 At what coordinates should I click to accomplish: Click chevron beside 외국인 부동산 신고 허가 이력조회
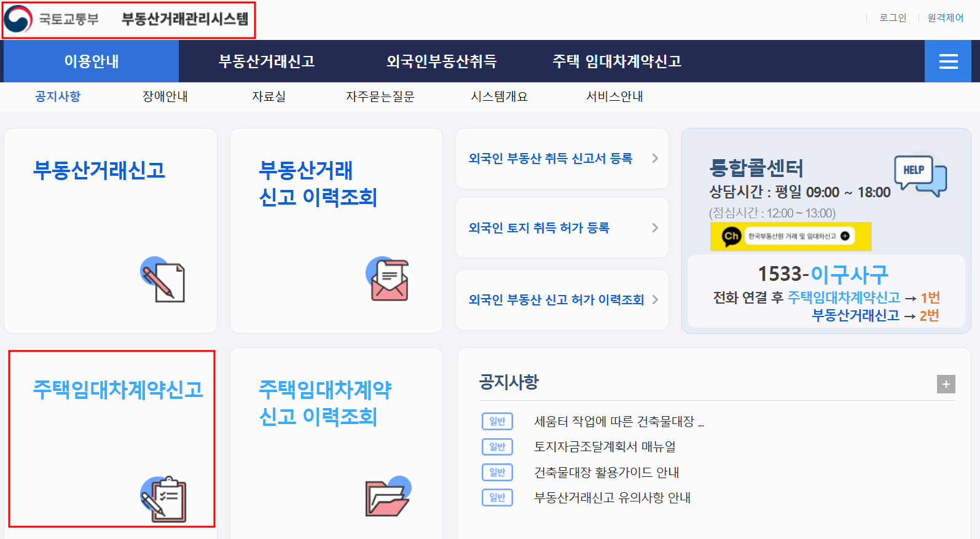655,300
